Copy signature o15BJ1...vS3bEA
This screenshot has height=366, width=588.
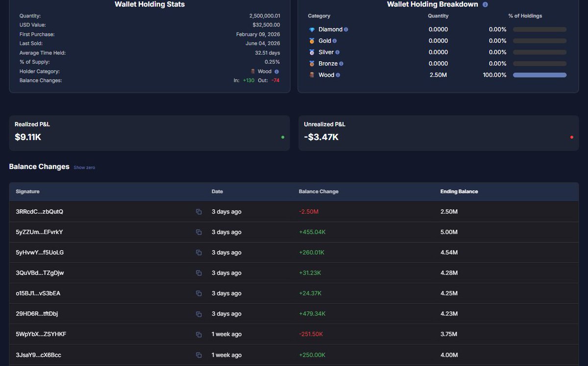point(198,293)
